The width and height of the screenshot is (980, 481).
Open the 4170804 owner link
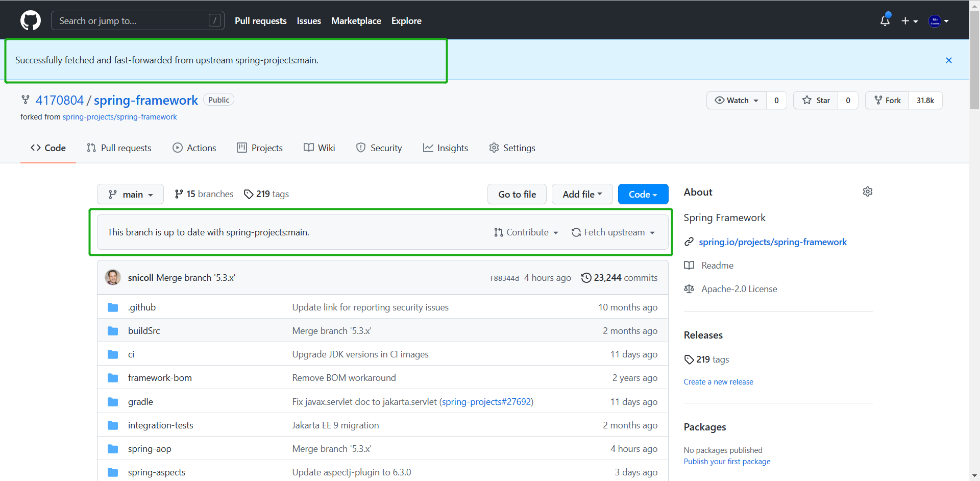60,100
